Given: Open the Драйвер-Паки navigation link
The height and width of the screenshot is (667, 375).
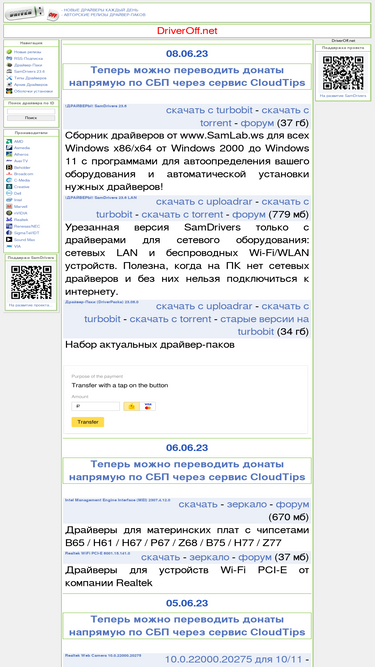Looking at the screenshot, I should pos(28,65).
